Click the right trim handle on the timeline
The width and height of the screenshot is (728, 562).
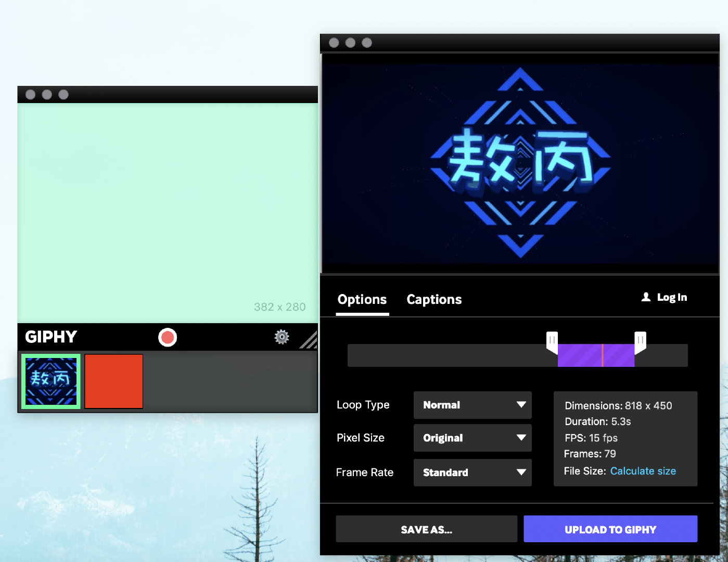(x=641, y=342)
